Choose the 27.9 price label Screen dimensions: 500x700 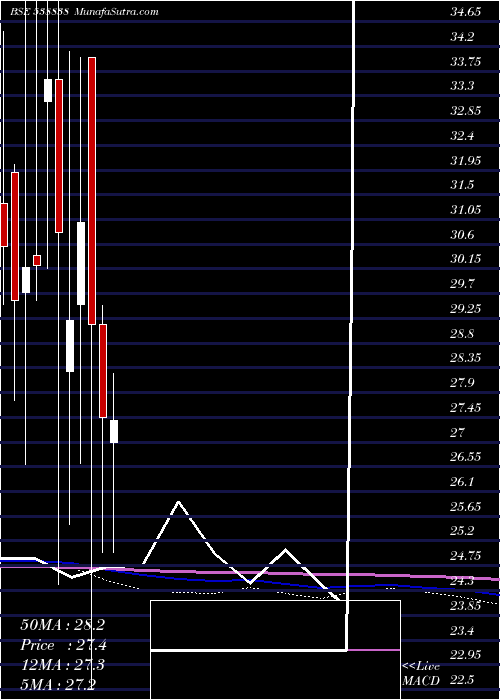click(x=463, y=383)
